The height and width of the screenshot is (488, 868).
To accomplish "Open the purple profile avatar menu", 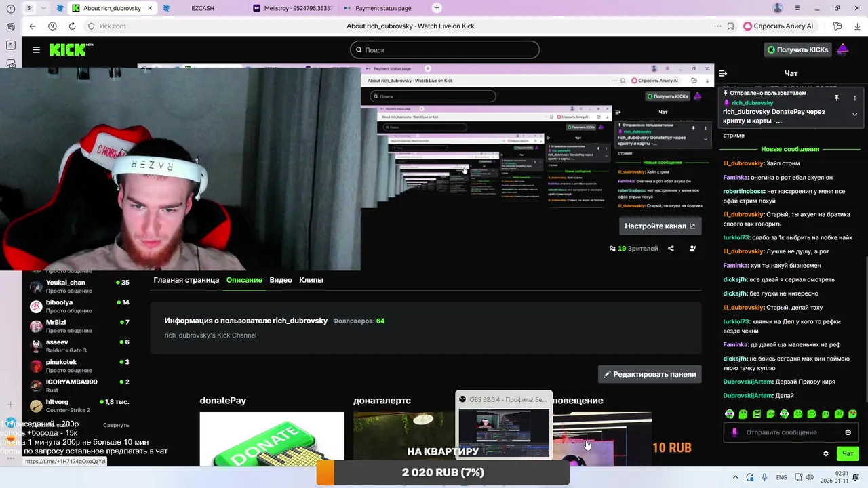I will (843, 49).
